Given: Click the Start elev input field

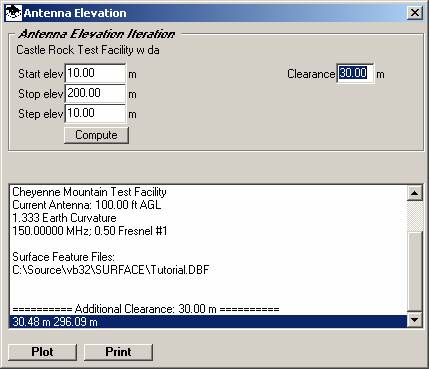Looking at the screenshot, I should coord(95,73).
